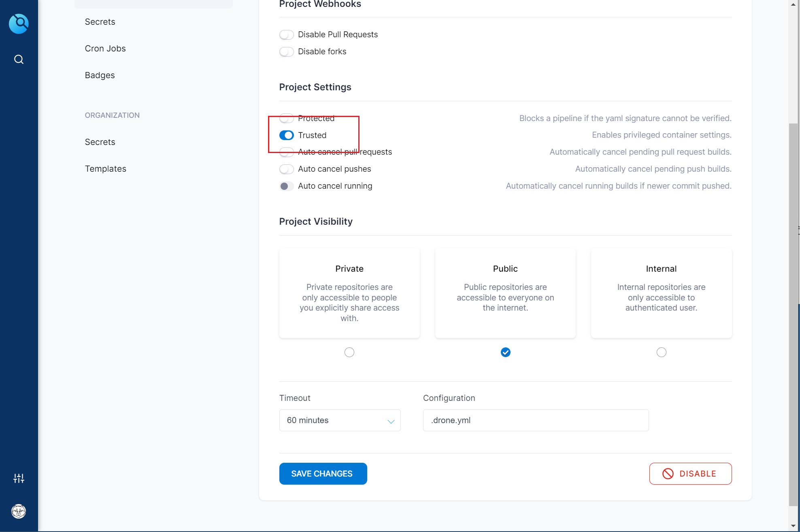Click the Configuration input field
The image size is (800, 532).
tap(535, 420)
